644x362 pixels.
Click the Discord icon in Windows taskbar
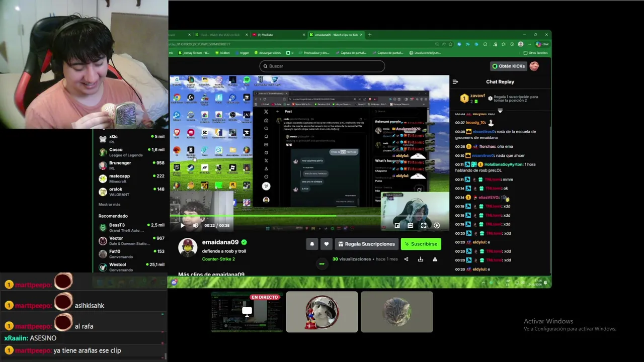click(x=174, y=282)
